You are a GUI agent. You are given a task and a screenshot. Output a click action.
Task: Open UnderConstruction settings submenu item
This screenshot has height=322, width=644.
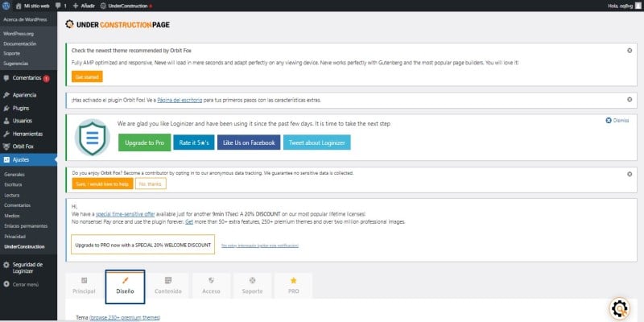[24, 247]
